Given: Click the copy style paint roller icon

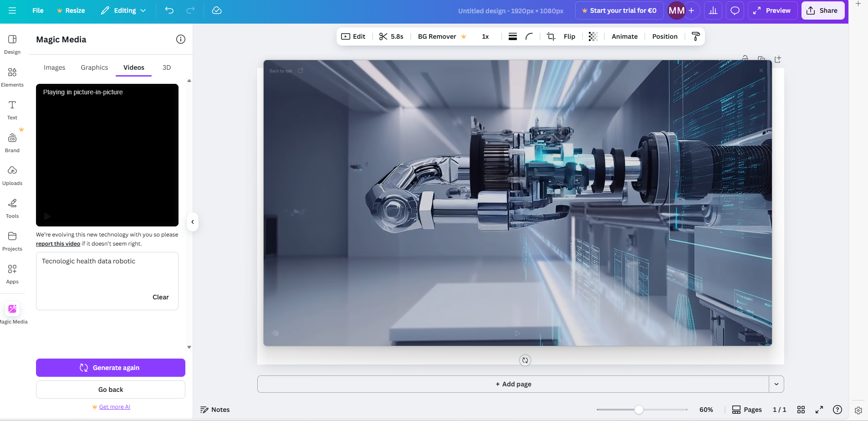Looking at the screenshot, I should 695,36.
